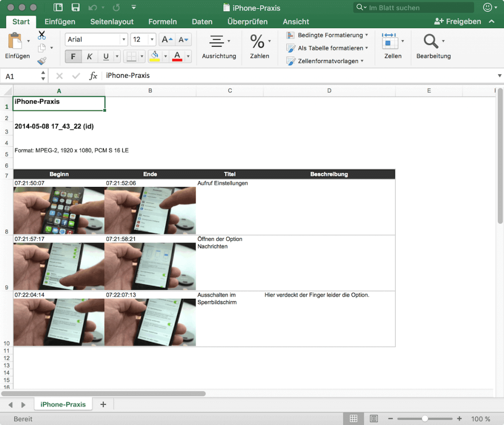504x425 pixels.
Task: Increase font size with the larger A icon
Action: pyautogui.click(x=167, y=39)
